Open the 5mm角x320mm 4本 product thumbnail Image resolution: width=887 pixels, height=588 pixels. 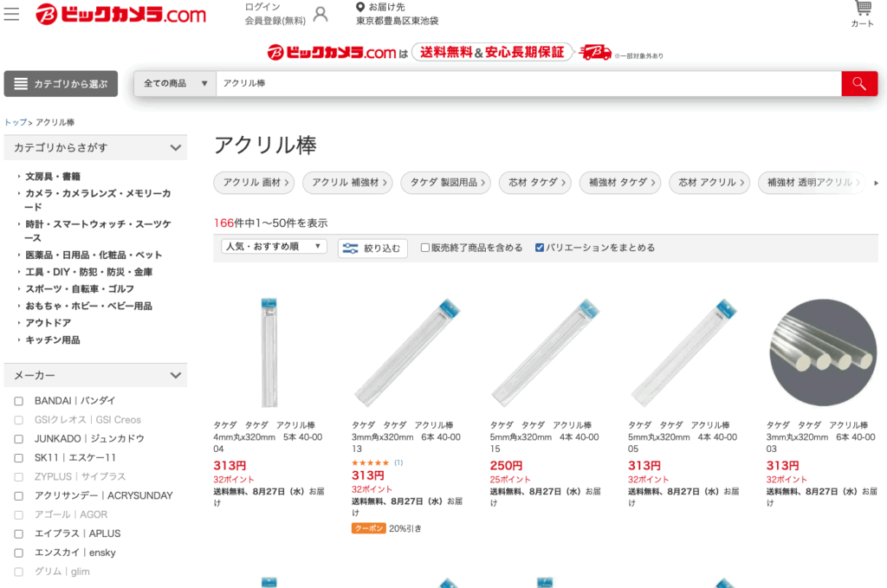546,352
